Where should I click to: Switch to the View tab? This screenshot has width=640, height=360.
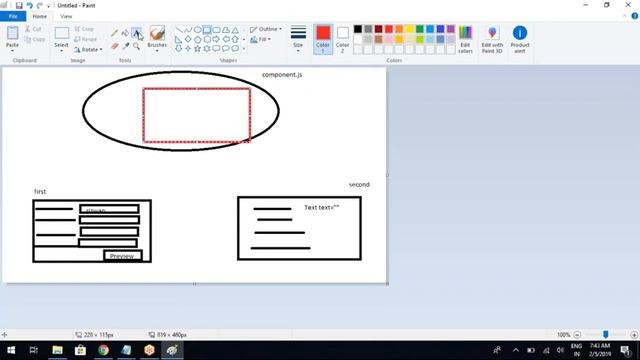click(66, 16)
